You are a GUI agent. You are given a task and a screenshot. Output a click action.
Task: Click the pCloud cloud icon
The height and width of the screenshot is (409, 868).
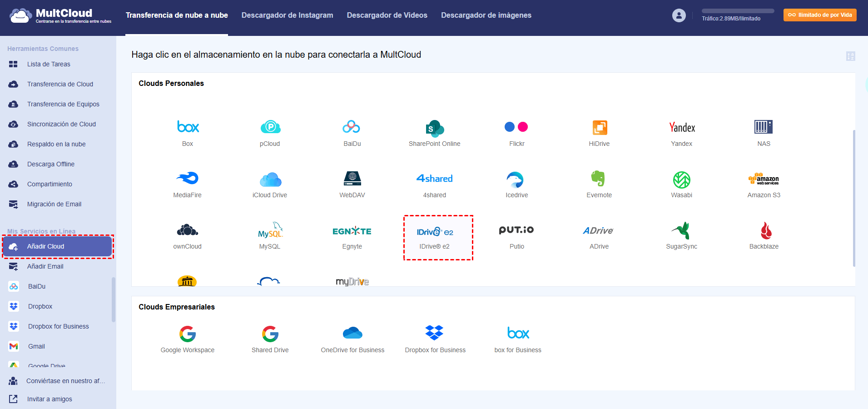tap(270, 127)
